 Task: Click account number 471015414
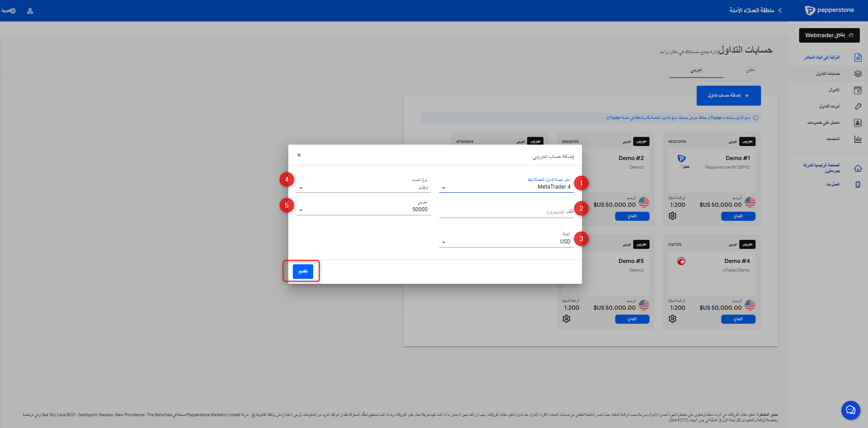point(465,141)
